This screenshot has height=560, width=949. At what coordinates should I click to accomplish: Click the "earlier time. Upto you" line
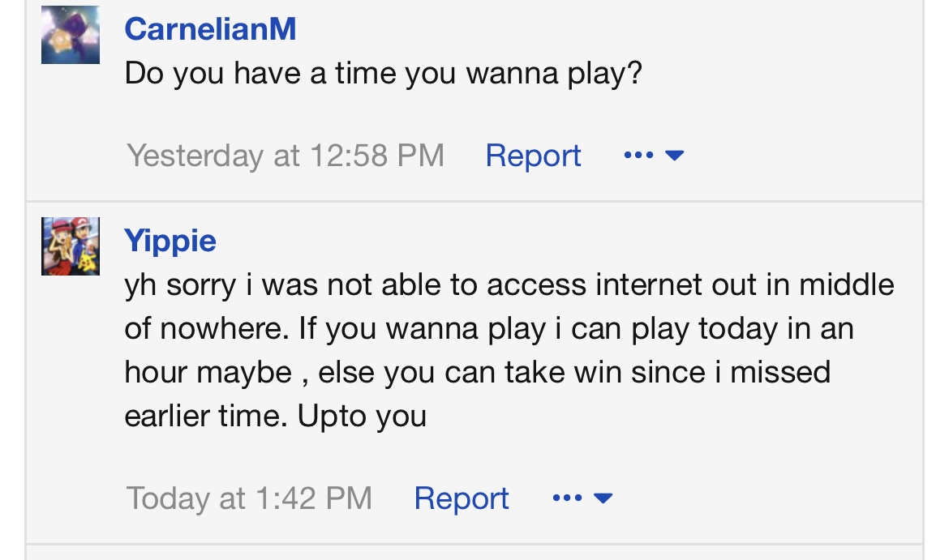pyautogui.click(x=275, y=416)
